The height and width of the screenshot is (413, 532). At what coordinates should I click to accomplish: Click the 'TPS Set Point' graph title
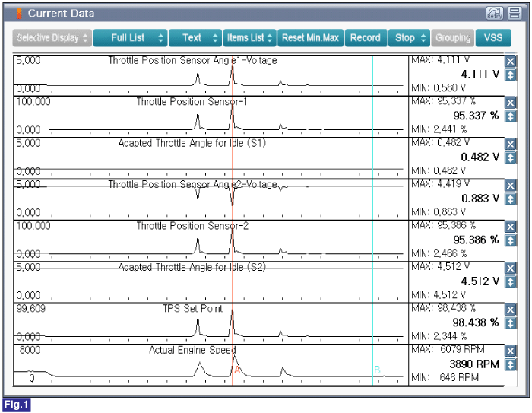[192, 309]
